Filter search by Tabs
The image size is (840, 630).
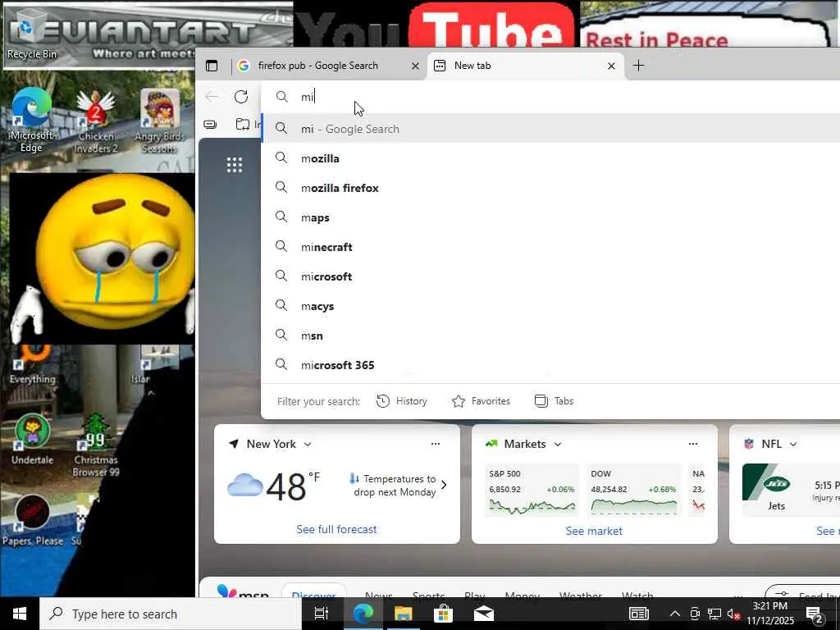pos(554,400)
